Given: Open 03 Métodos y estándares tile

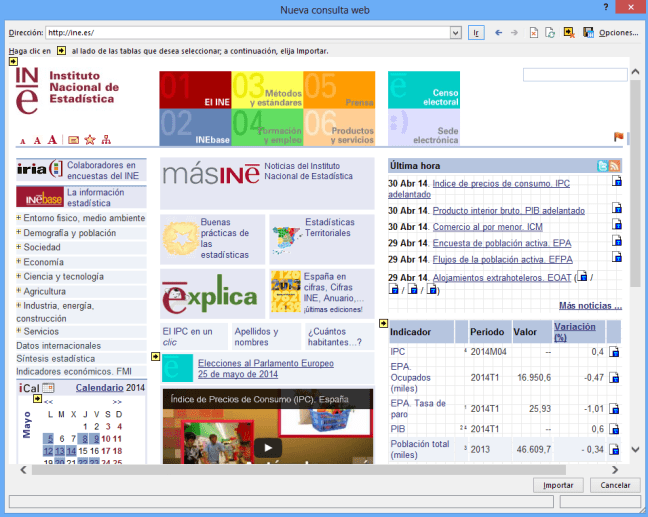Looking at the screenshot, I should point(267,90).
